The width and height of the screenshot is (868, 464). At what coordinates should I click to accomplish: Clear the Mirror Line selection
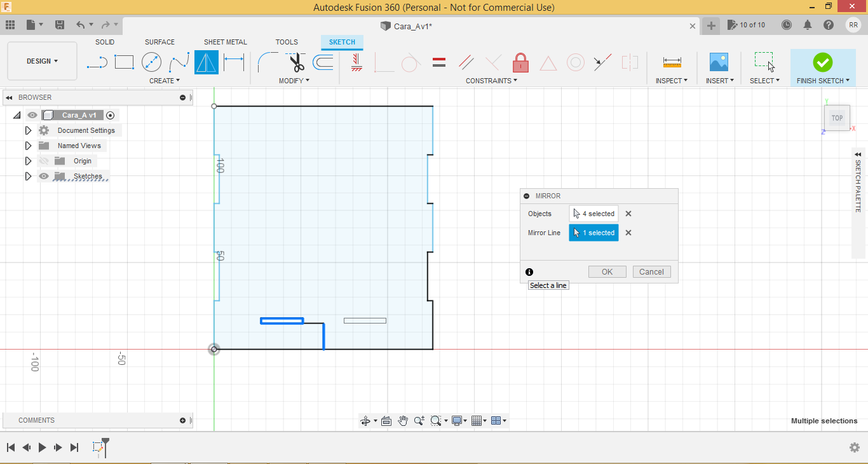point(628,233)
